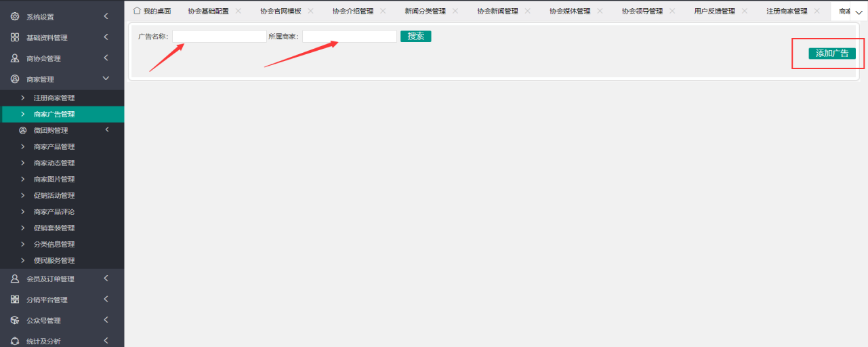Image resolution: width=868 pixels, height=347 pixels.
Task: Expand the 微团购管理 submenu chevron
Action: click(x=106, y=130)
